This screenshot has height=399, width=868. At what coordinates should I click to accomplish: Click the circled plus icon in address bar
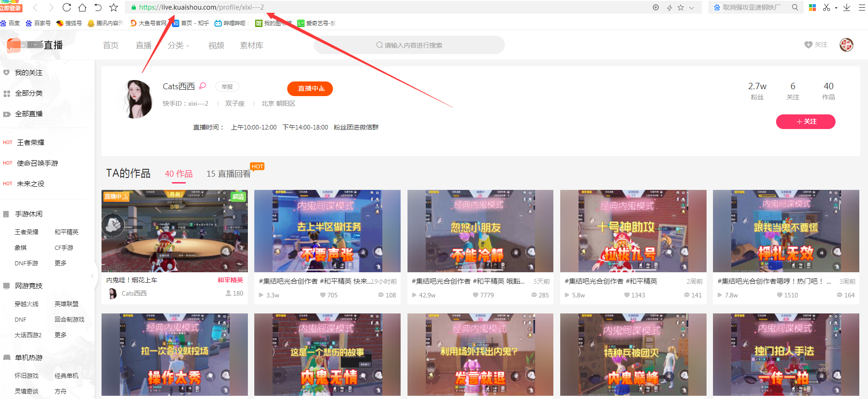click(x=656, y=7)
